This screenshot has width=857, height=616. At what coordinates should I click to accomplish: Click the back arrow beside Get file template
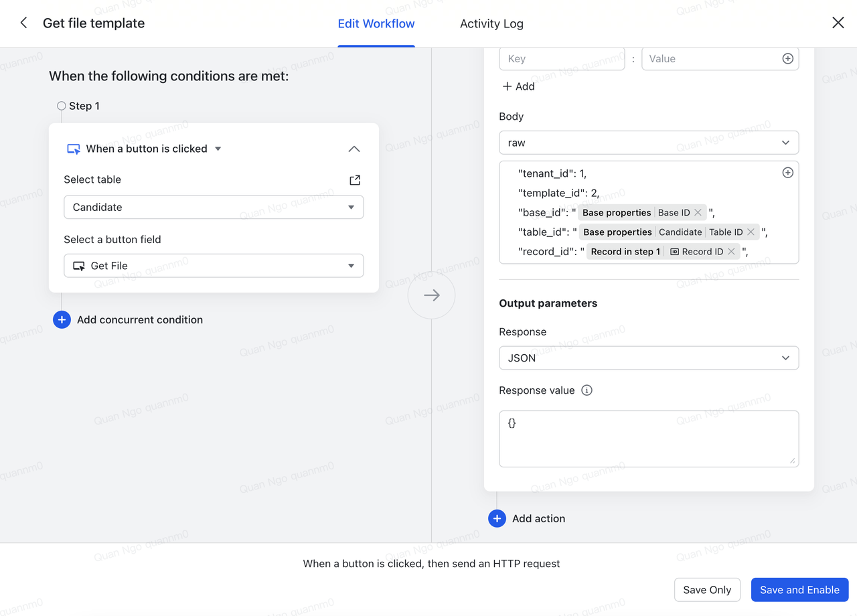(23, 23)
